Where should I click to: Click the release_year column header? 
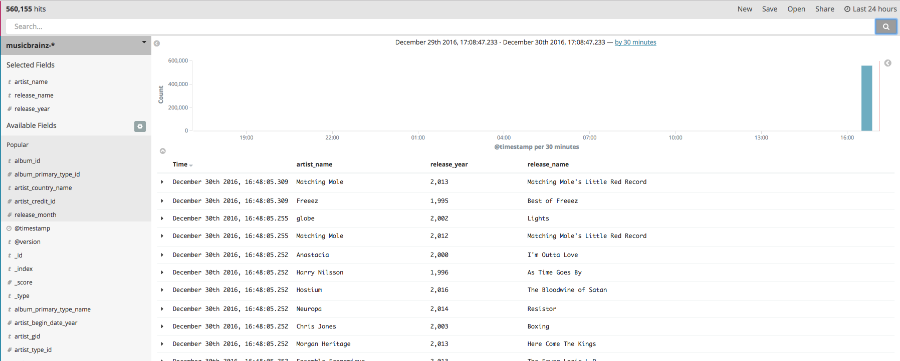click(x=449, y=165)
